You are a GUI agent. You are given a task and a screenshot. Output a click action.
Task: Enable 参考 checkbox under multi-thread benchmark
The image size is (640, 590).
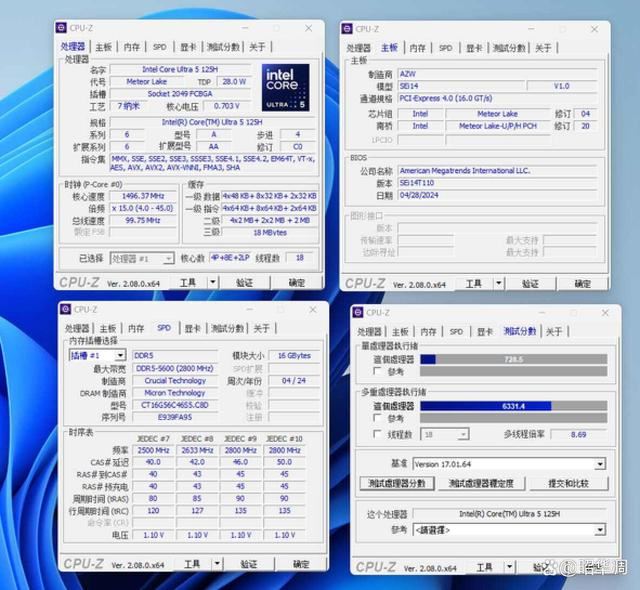366,419
